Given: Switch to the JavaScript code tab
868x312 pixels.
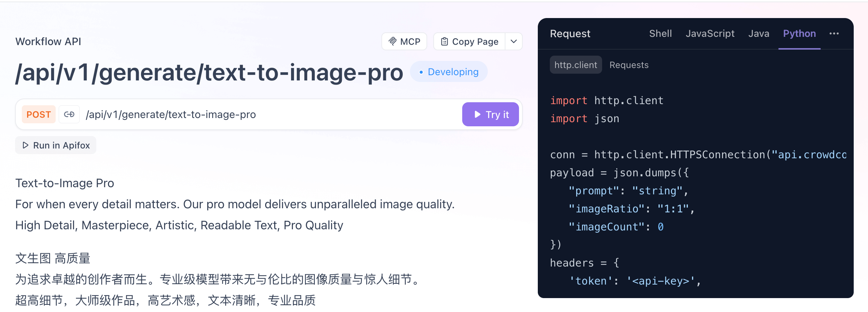Looking at the screenshot, I should (x=710, y=33).
